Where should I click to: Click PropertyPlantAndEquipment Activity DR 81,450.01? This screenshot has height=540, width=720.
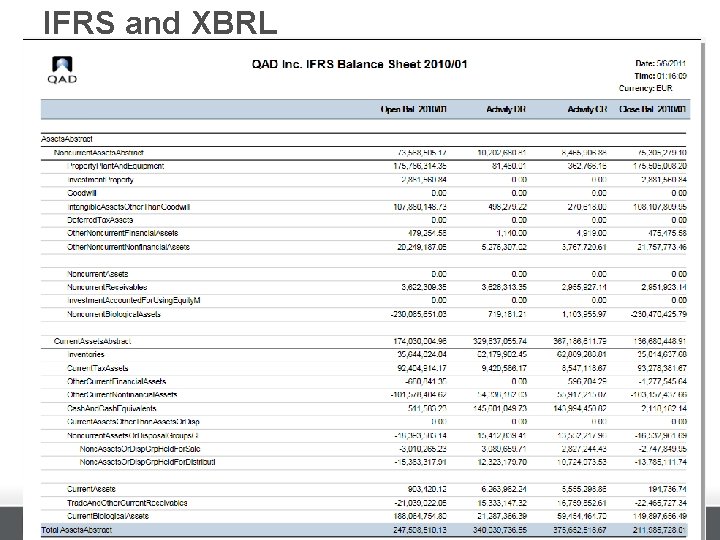(x=509, y=166)
